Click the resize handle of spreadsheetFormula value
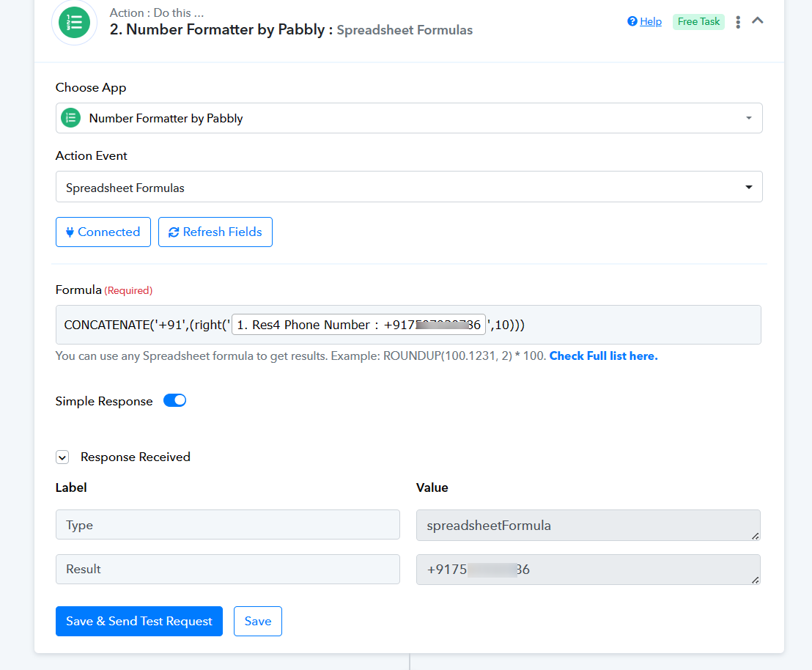This screenshot has width=812, height=670. click(756, 537)
